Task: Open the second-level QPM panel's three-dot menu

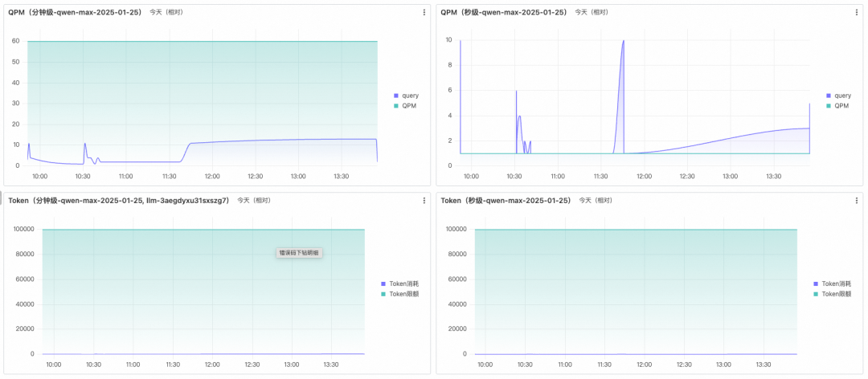Action: (x=857, y=12)
